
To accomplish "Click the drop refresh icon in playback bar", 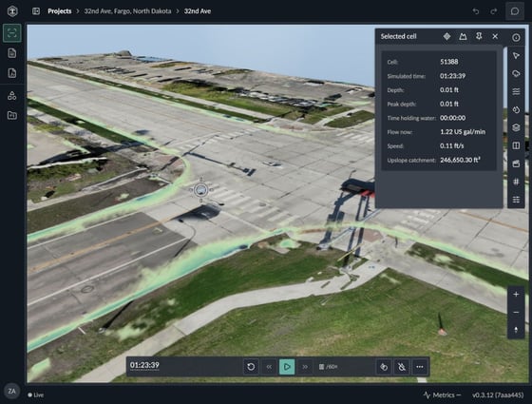I will [384, 367].
